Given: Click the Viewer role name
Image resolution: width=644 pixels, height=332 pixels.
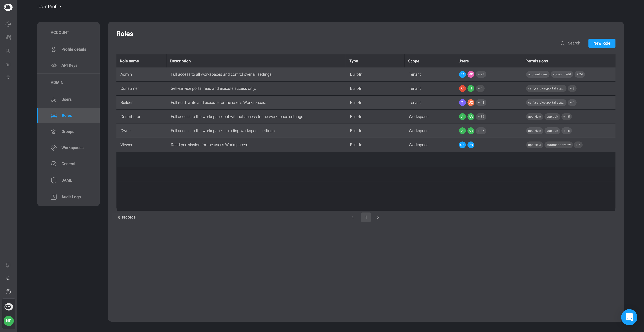Looking at the screenshot, I should 126,145.
